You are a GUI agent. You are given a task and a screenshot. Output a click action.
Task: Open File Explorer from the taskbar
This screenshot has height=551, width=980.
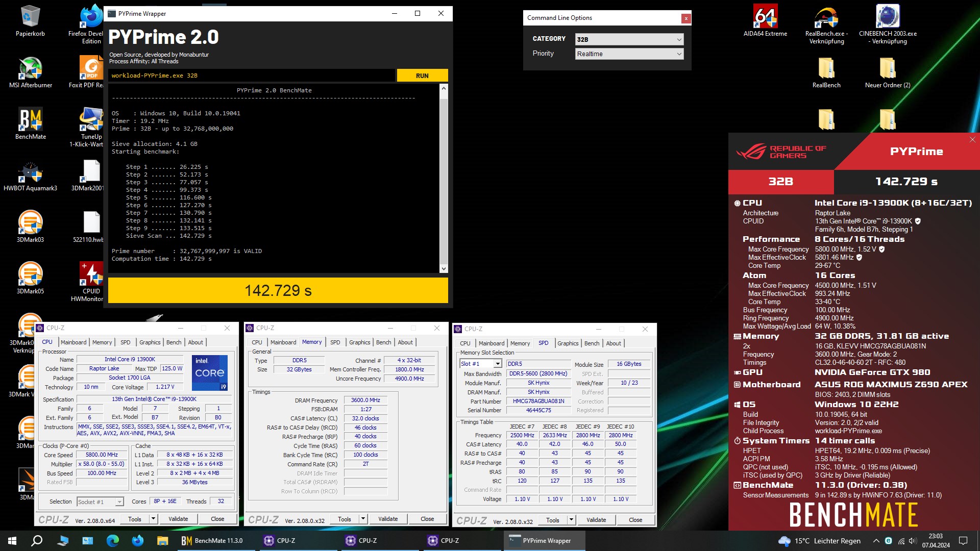click(x=162, y=541)
